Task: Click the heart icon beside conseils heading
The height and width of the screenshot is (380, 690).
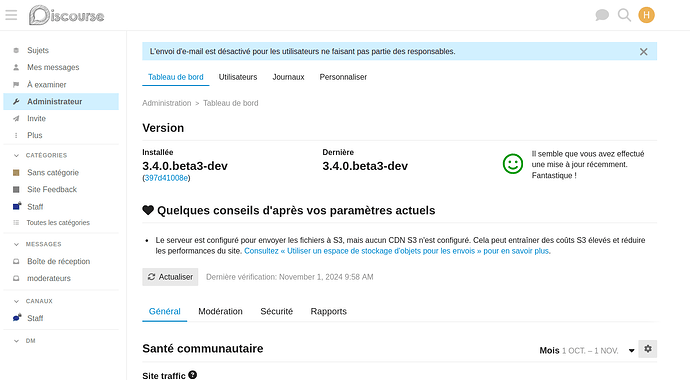Action: click(148, 210)
